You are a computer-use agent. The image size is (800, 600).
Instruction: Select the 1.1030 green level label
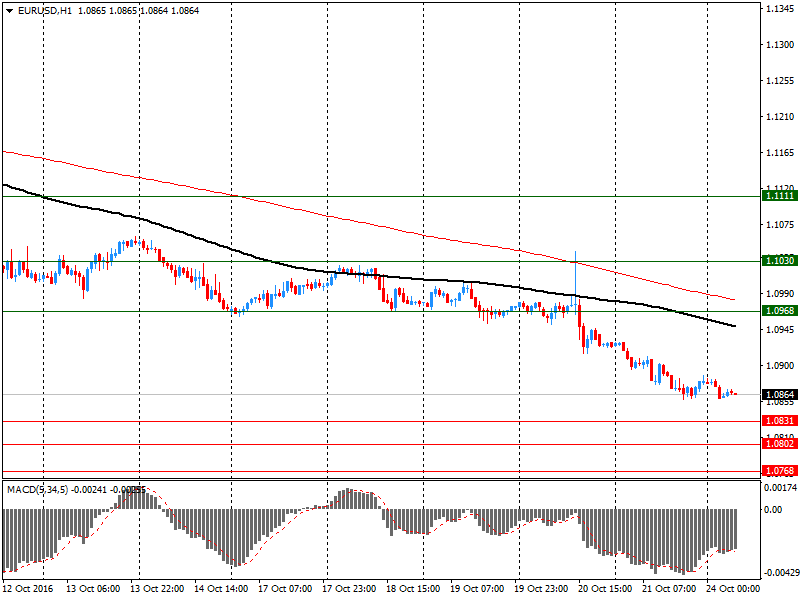click(x=780, y=261)
